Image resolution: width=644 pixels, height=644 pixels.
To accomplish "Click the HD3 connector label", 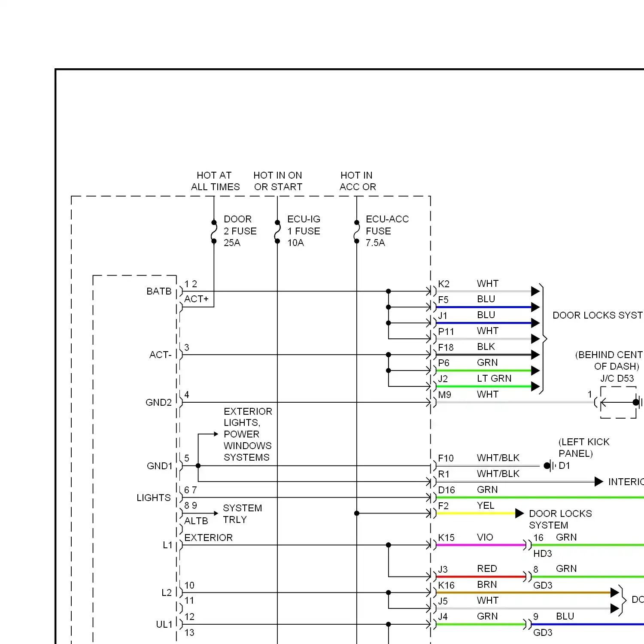I will click(x=542, y=554).
